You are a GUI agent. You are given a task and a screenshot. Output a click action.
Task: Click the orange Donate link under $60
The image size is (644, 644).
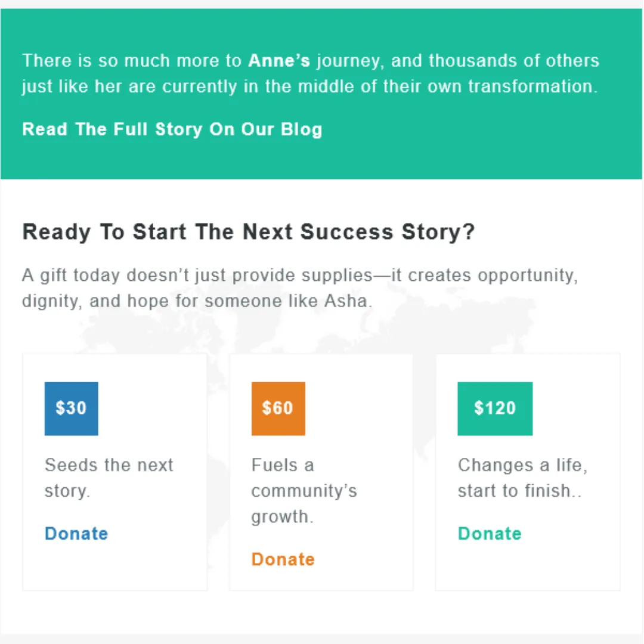tap(283, 559)
